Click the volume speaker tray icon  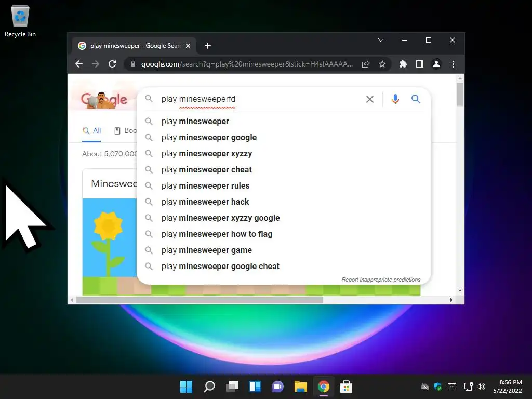click(481, 387)
